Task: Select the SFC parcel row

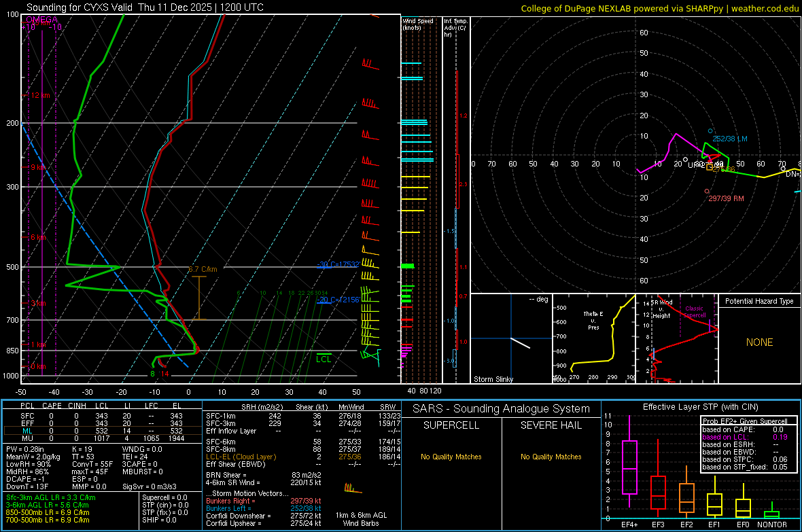Action: tap(101, 416)
